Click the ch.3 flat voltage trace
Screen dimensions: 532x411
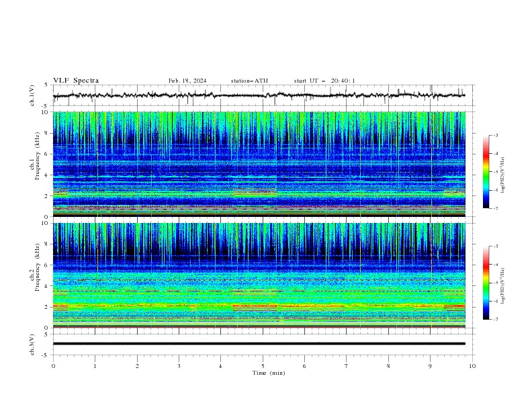pyautogui.click(x=259, y=344)
